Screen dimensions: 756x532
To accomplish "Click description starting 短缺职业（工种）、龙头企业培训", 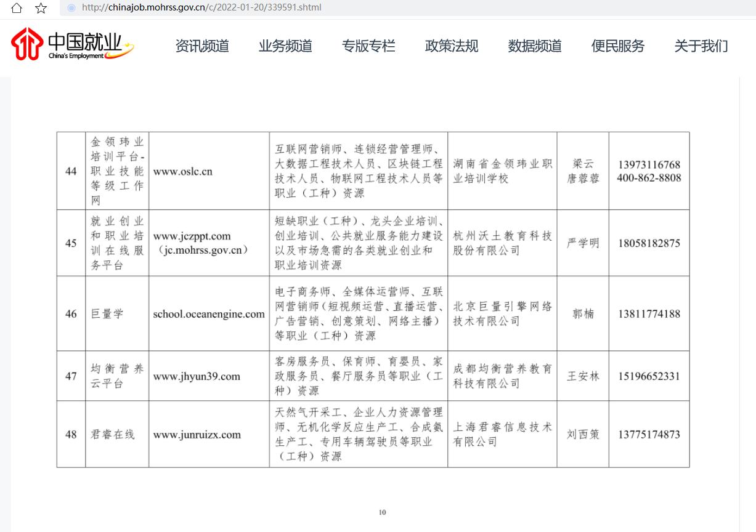I will pos(359,243).
